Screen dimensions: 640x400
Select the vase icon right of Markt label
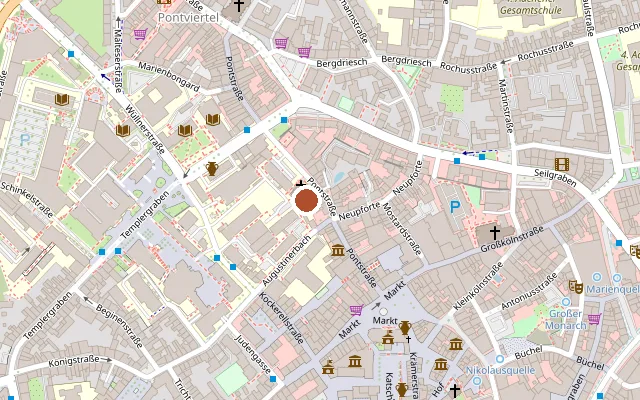(x=404, y=327)
